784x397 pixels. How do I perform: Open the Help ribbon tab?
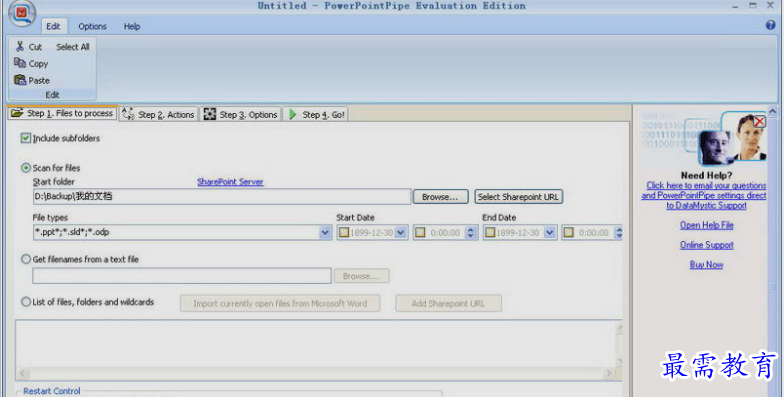pyautogui.click(x=132, y=26)
